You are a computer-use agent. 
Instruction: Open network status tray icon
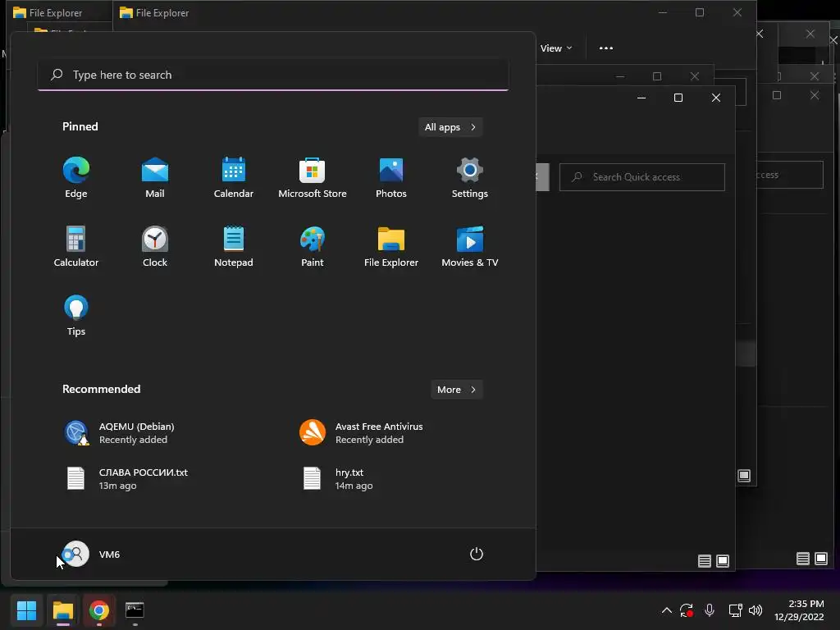(735, 610)
